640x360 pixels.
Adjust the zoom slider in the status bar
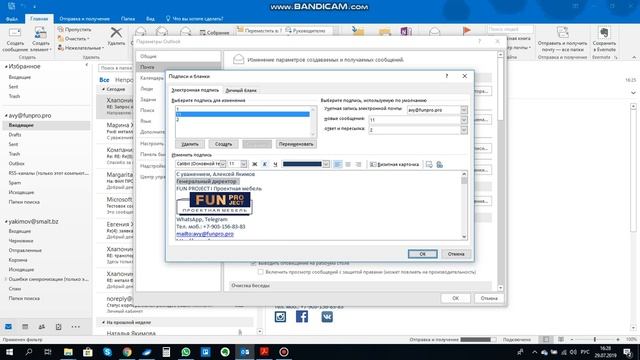coord(595,340)
